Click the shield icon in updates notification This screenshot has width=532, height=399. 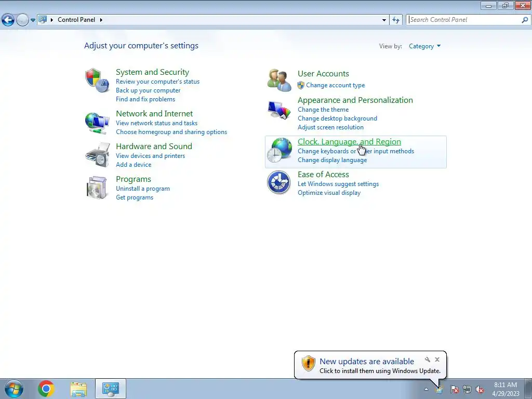(x=309, y=364)
